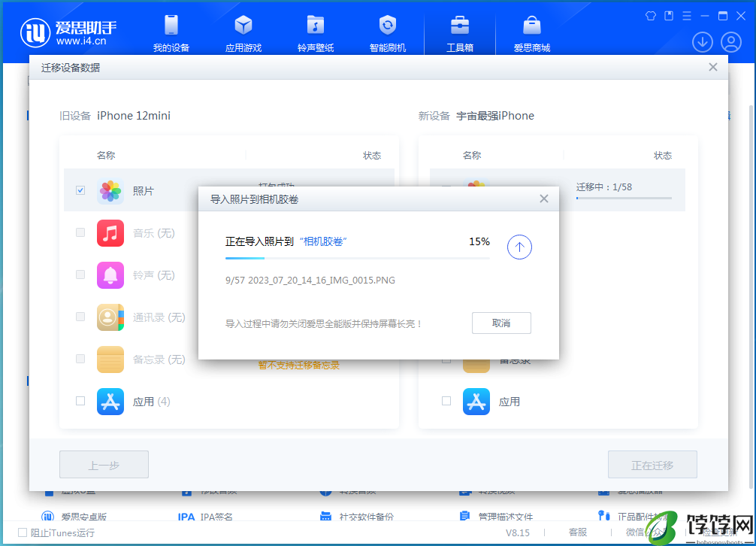The width and height of the screenshot is (756, 546).
Task: Toggle 阻止iTunes运行 checkbox
Action: pos(23,532)
